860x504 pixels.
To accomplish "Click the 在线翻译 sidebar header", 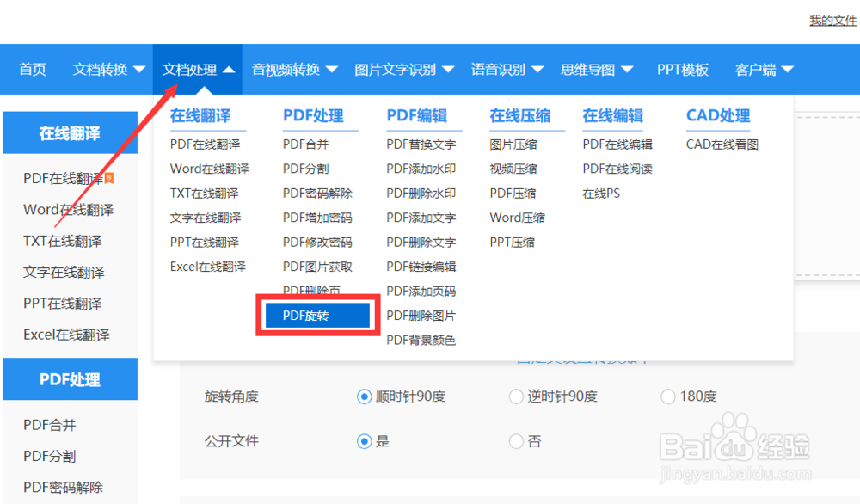I will click(70, 132).
